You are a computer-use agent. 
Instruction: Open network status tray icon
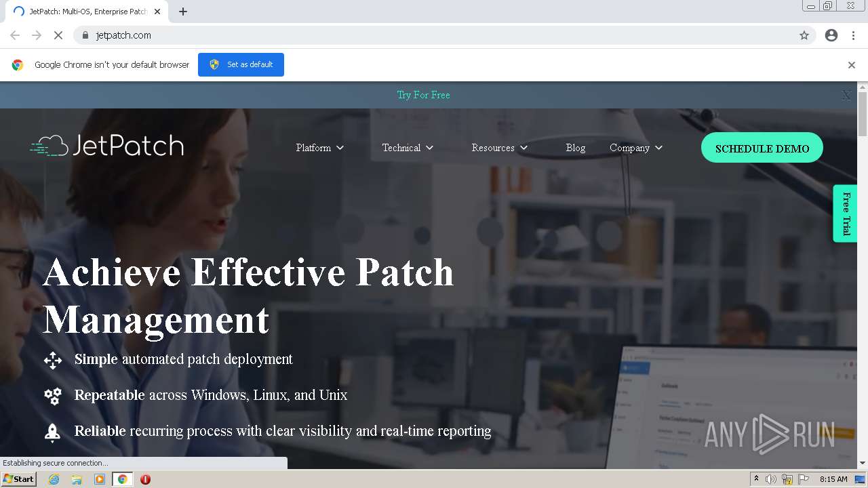pyautogui.click(x=787, y=479)
